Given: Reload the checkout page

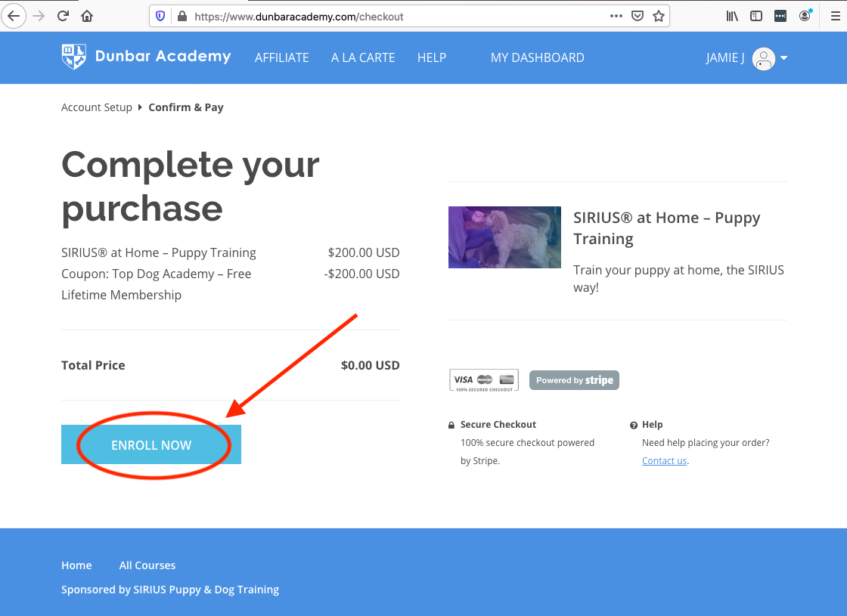Looking at the screenshot, I should click(64, 16).
